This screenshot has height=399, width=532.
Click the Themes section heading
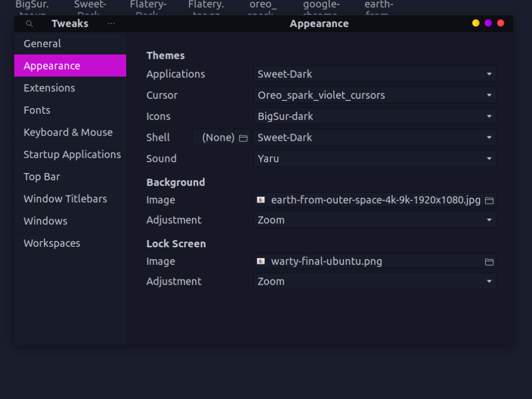click(x=166, y=55)
